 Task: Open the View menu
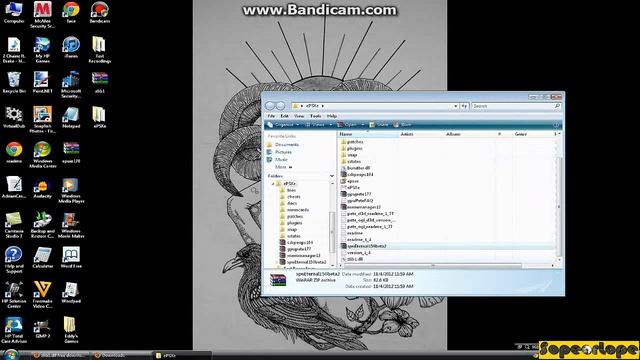point(299,116)
